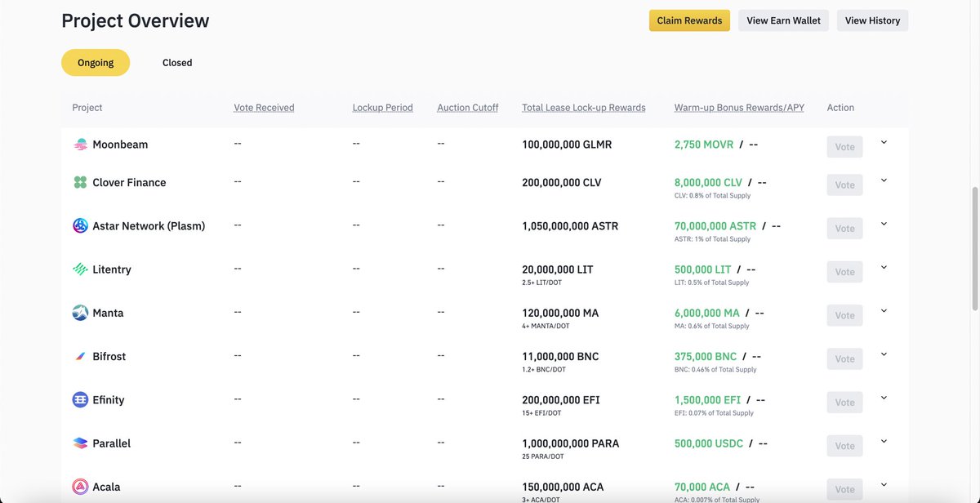Expand the Litentry row chevron
Screen dimensions: 980x503
click(x=884, y=267)
